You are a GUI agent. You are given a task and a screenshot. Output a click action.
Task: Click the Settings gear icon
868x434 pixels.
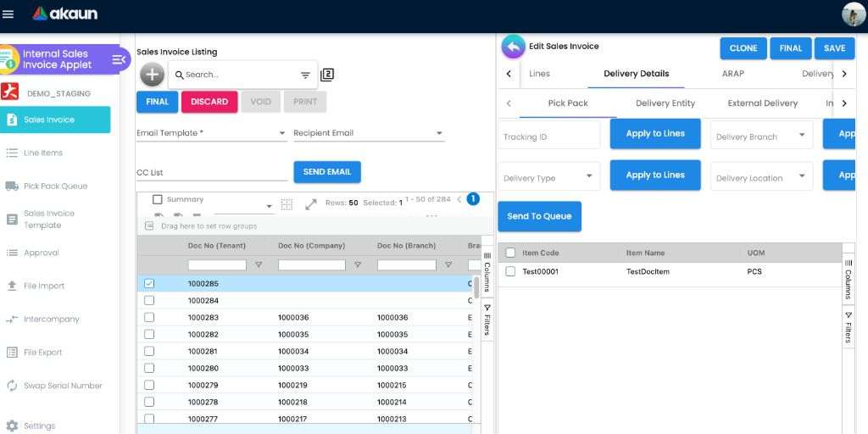tap(12, 426)
